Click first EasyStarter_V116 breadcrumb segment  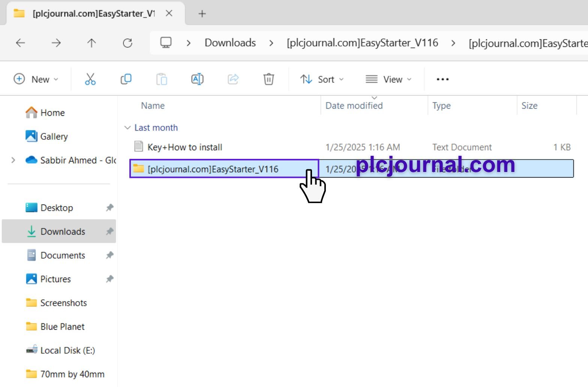362,43
